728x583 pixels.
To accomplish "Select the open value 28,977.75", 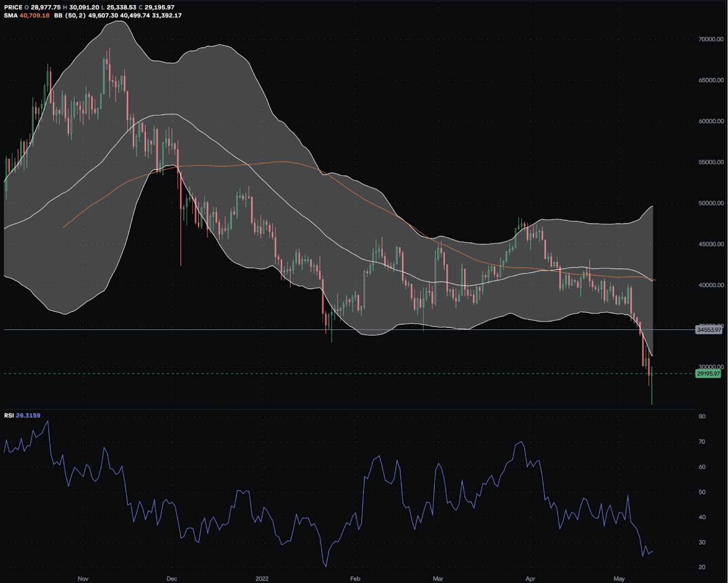I will coord(46,7).
